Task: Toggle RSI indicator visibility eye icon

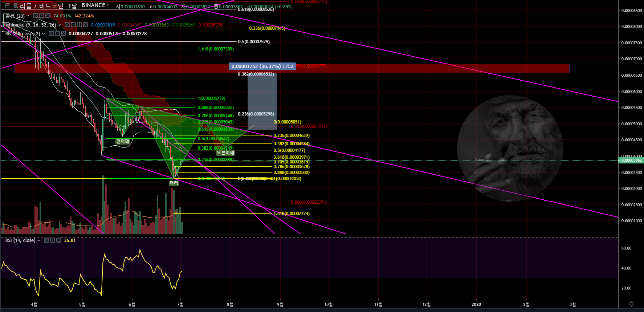Action: tap(46, 240)
